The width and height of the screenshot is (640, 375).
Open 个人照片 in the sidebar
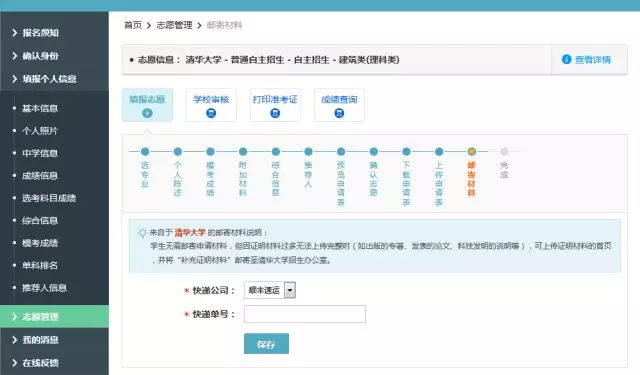pyautogui.click(x=40, y=131)
